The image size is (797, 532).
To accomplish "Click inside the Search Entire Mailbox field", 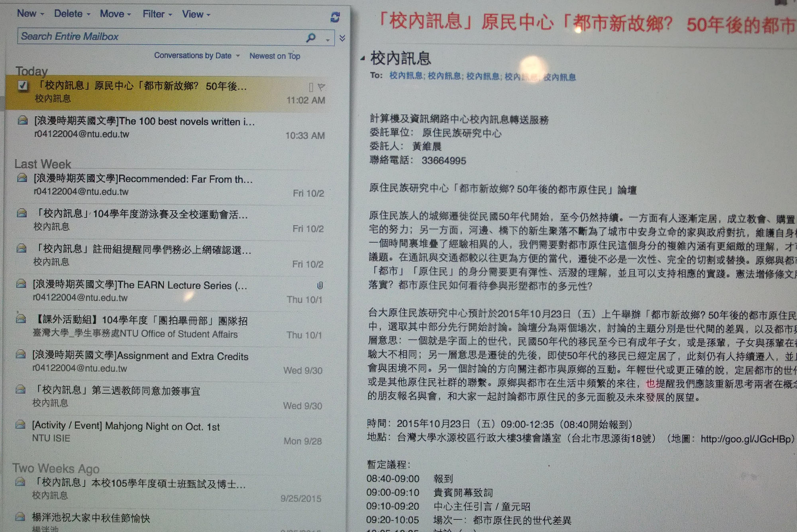I will tap(139, 37).
